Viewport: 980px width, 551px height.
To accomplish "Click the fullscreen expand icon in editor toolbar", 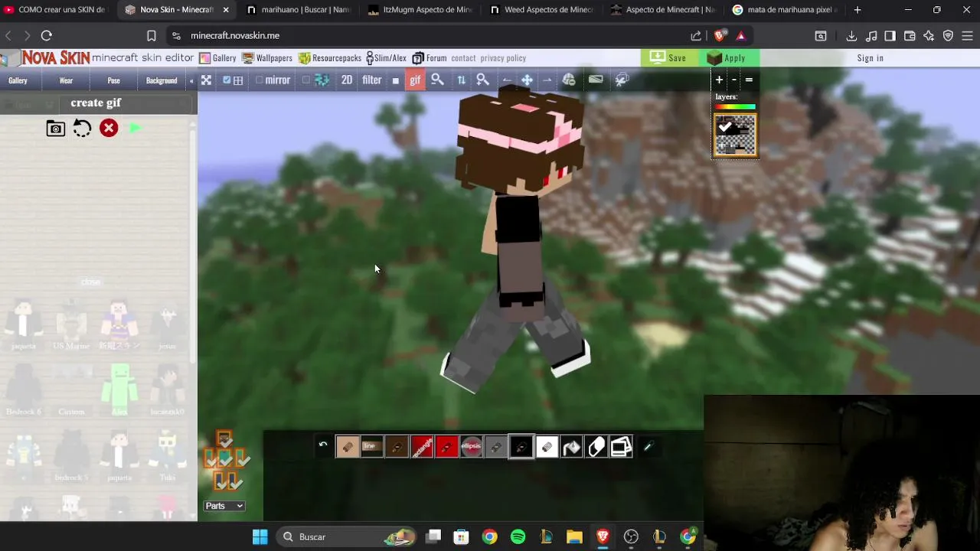I will pos(206,80).
